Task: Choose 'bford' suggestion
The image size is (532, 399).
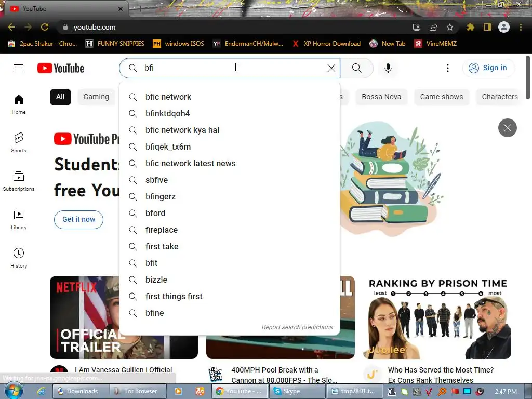Action: [x=230, y=213]
